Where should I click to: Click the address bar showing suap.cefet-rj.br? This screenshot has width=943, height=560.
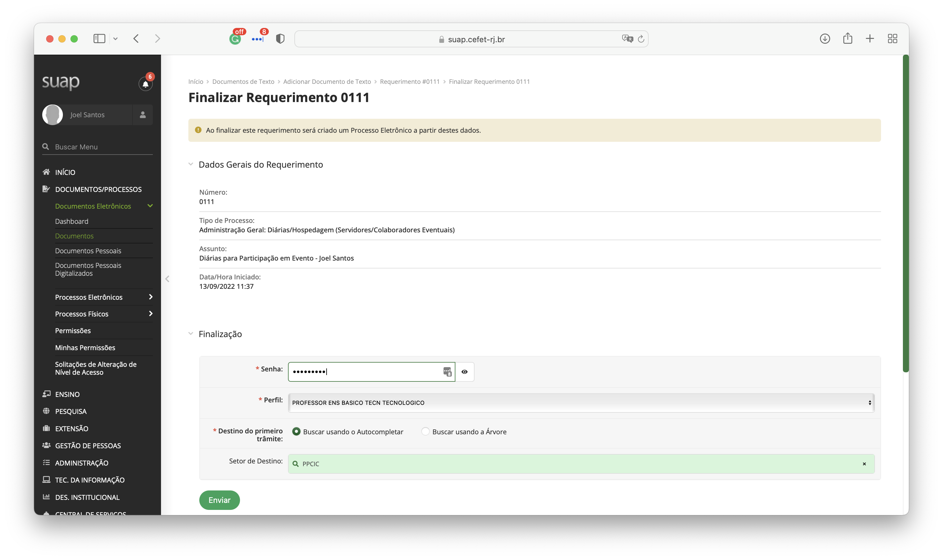pos(471,39)
